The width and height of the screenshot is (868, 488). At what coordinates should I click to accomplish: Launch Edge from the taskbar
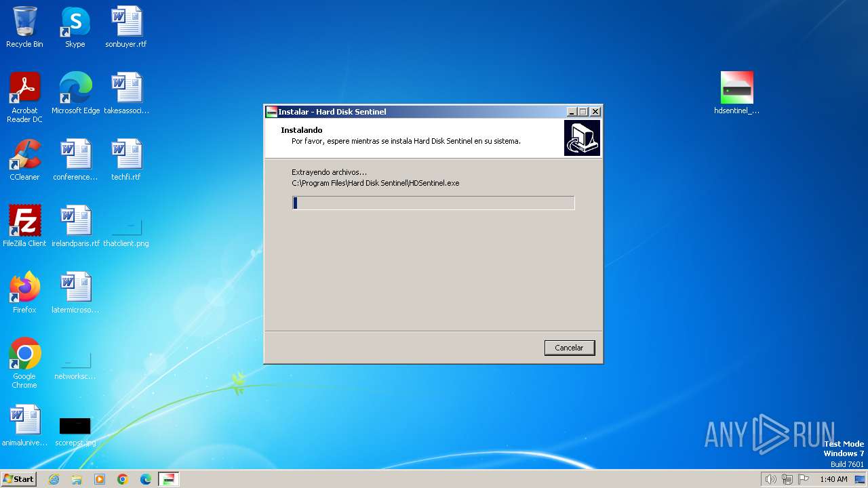(146, 479)
